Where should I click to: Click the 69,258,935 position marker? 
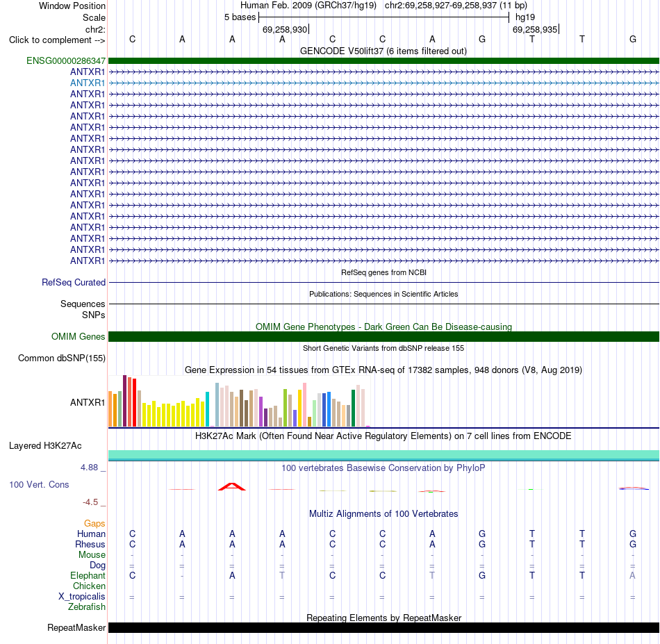pyautogui.click(x=535, y=29)
